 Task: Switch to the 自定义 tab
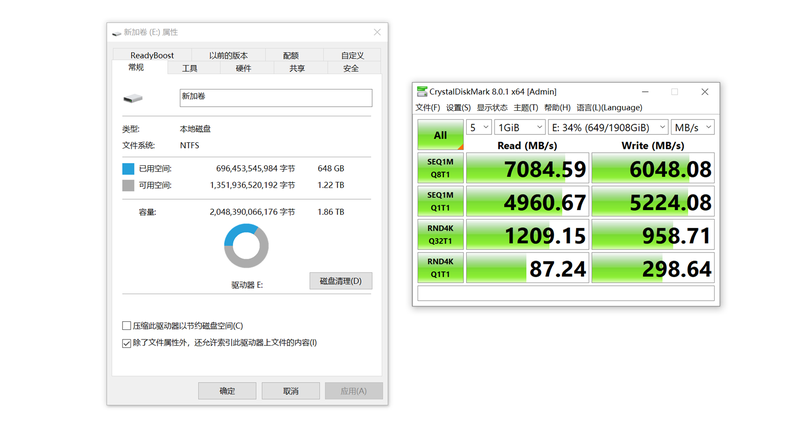click(352, 55)
